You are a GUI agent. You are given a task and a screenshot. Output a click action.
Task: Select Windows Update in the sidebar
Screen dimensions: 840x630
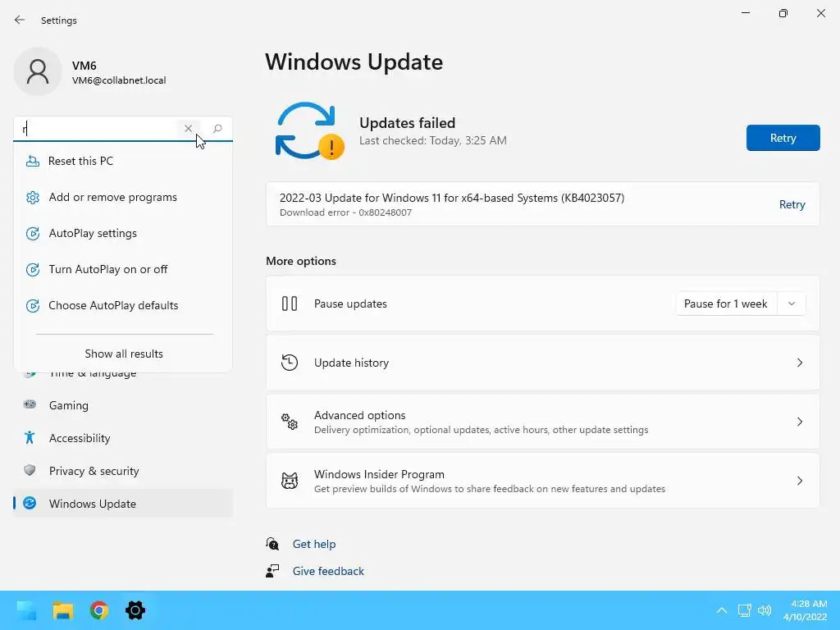123,504
